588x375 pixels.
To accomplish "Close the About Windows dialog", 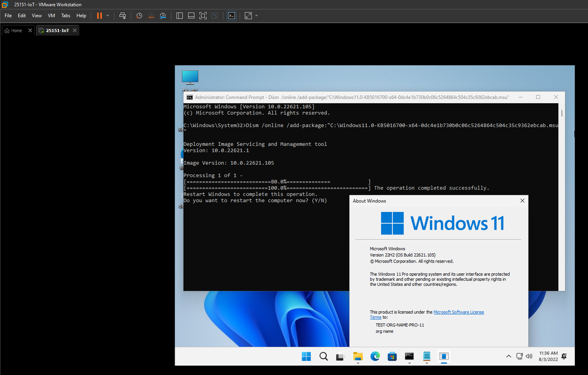I will click(522, 201).
